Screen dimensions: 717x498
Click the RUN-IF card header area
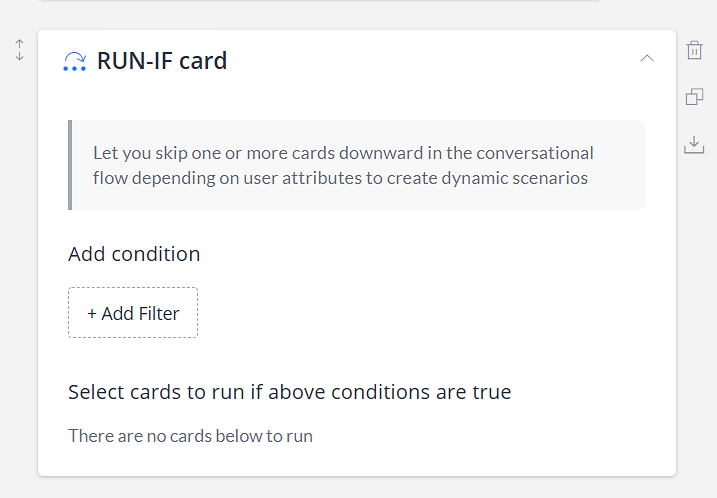[x=357, y=60]
